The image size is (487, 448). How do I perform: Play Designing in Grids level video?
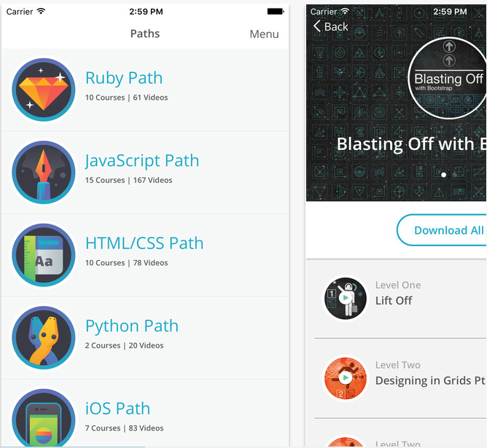[346, 378]
